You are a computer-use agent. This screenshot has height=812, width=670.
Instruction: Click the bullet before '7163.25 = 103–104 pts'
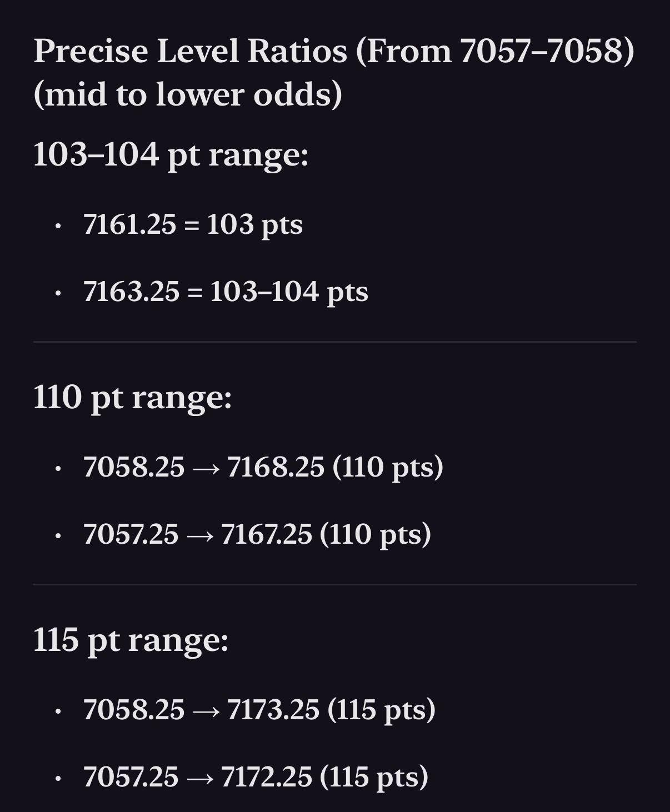click(x=58, y=293)
